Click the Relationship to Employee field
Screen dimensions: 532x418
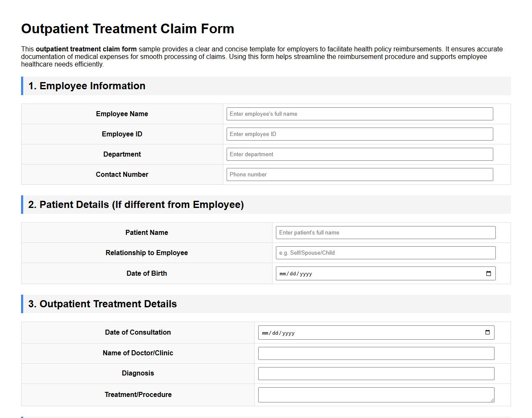pyautogui.click(x=385, y=253)
